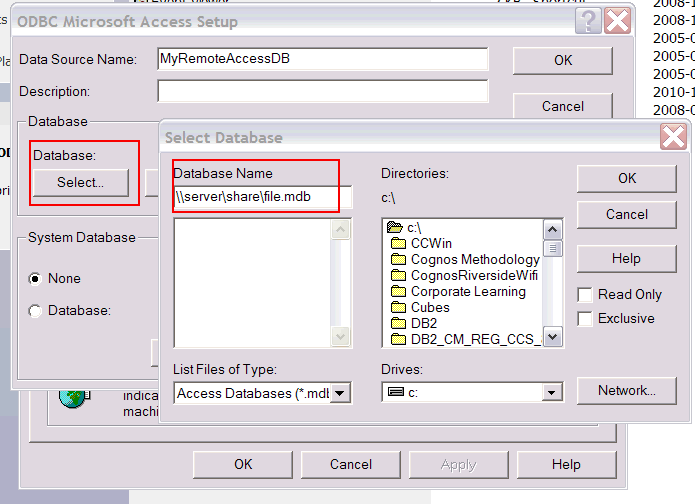
Task: Click Help in the bottom ODBC Administrator window
Action: coord(566,465)
